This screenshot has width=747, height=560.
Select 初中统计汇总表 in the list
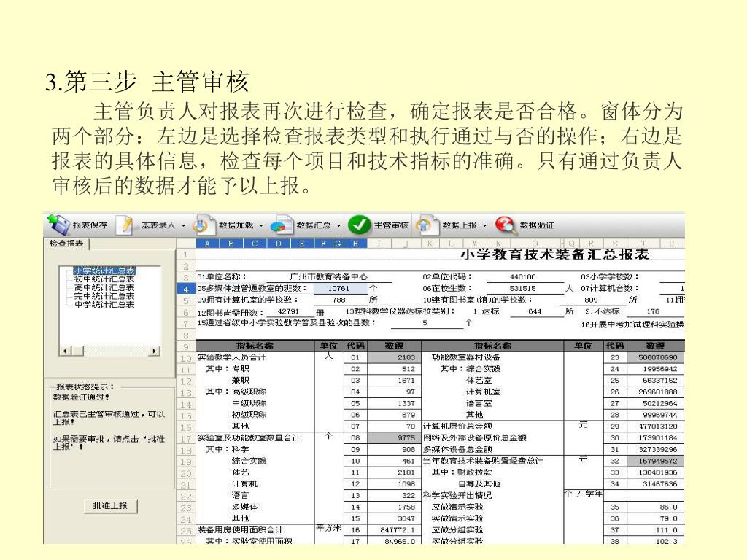(104, 279)
